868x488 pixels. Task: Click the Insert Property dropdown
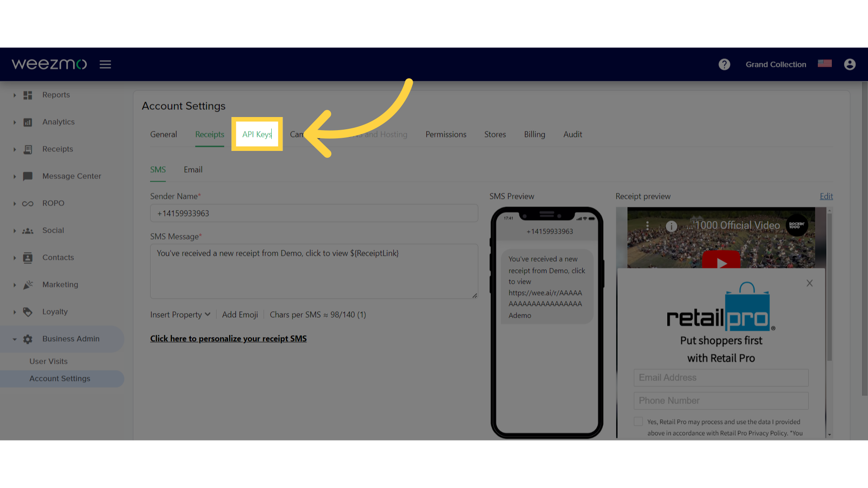[x=181, y=314]
